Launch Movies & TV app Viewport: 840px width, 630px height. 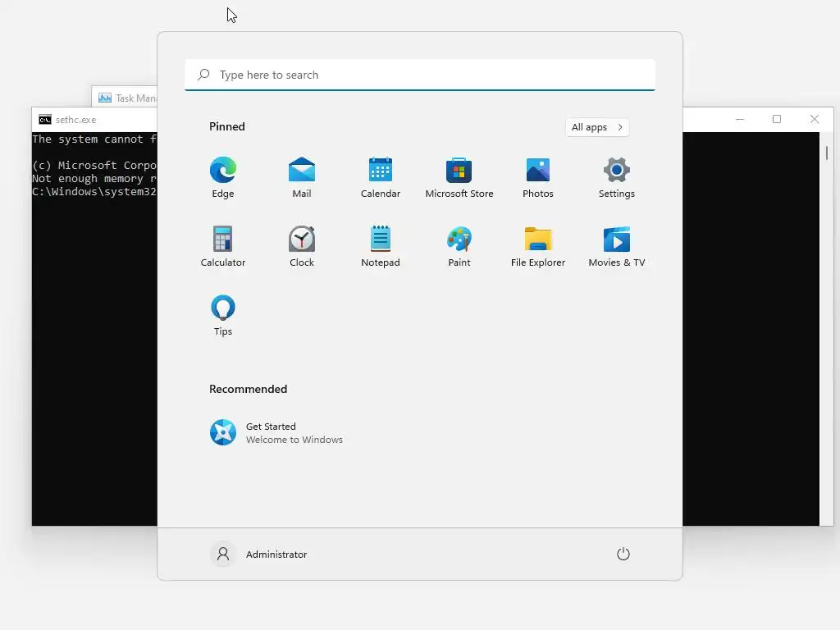(x=617, y=246)
